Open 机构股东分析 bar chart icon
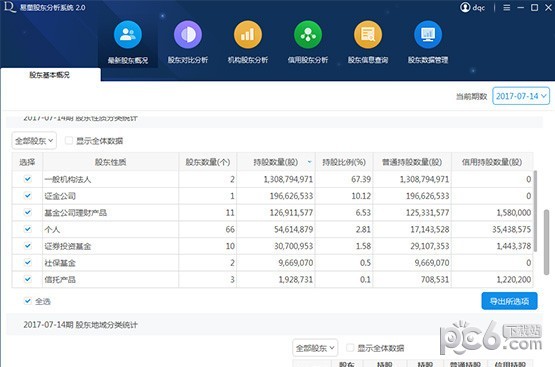This screenshot has width=555, height=367. pyautogui.click(x=248, y=35)
